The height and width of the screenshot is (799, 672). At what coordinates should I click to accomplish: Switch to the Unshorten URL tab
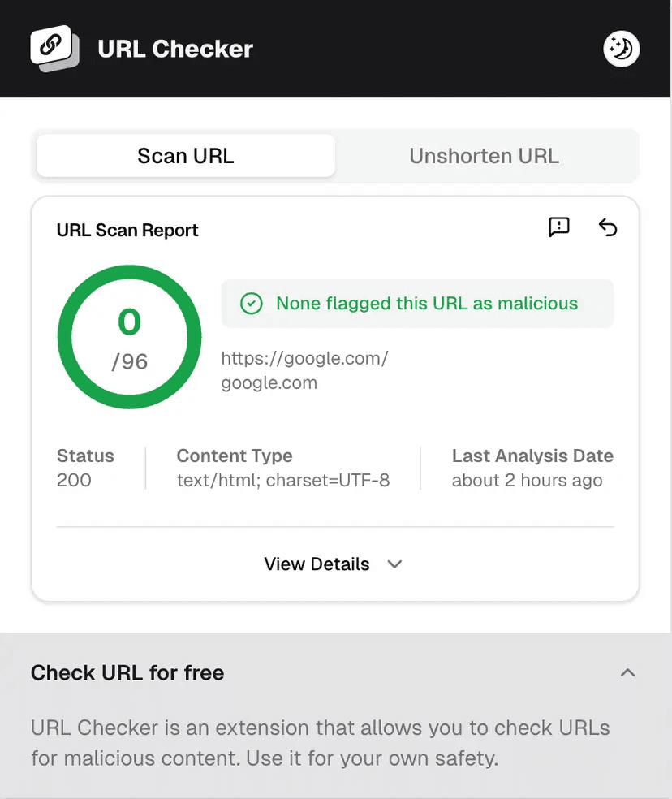pyautogui.click(x=484, y=156)
